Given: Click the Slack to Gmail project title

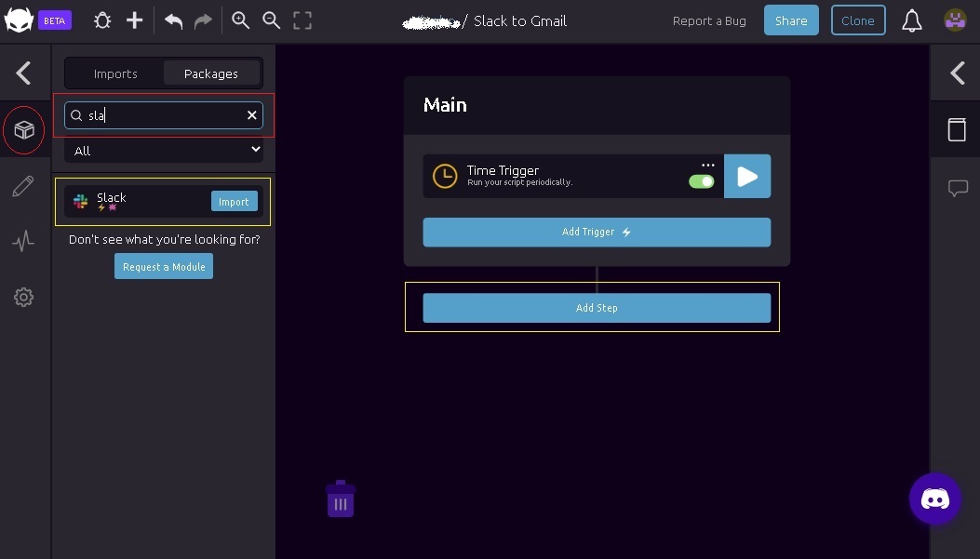Looking at the screenshot, I should coord(520,21).
